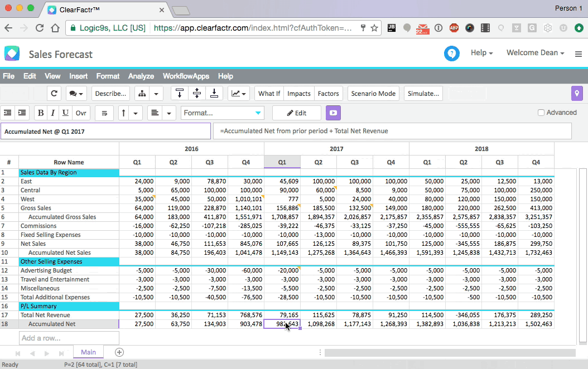Apply italic formatting
588x369 pixels.
[x=53, y=113]
